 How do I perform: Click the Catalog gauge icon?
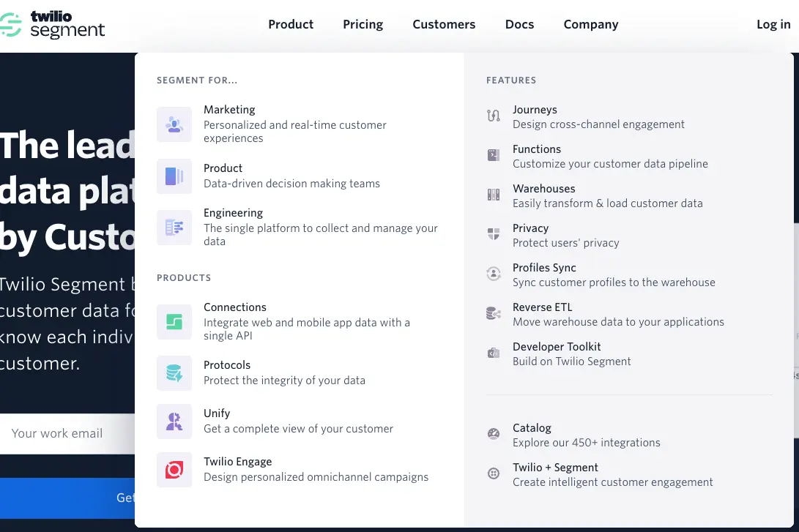(x=494, y=434)
